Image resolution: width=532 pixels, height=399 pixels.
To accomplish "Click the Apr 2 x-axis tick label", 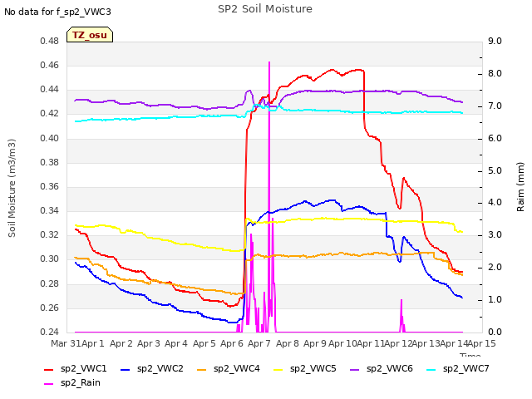I will tap(121, 343).
